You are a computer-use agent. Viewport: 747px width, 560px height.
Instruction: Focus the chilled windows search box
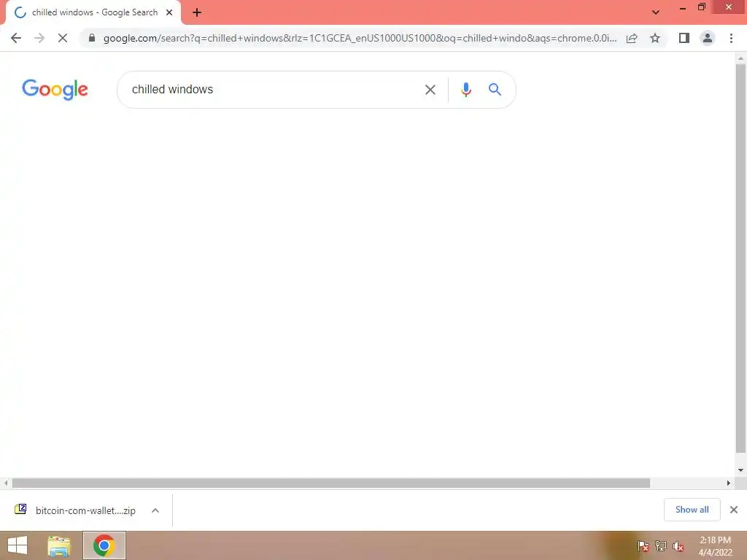[x=271, y=90]
